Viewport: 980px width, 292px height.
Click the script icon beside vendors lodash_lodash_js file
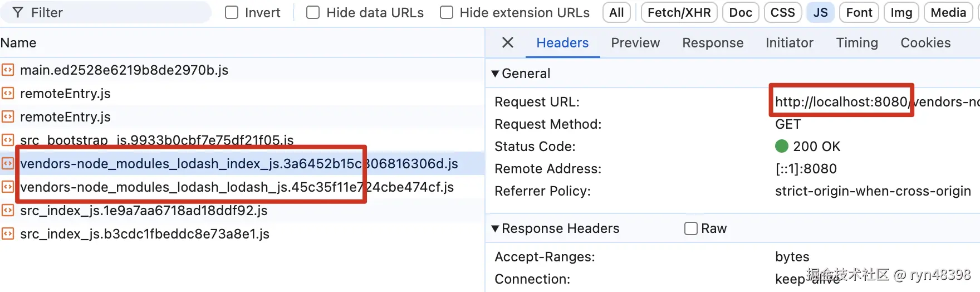tap(8, 187)
